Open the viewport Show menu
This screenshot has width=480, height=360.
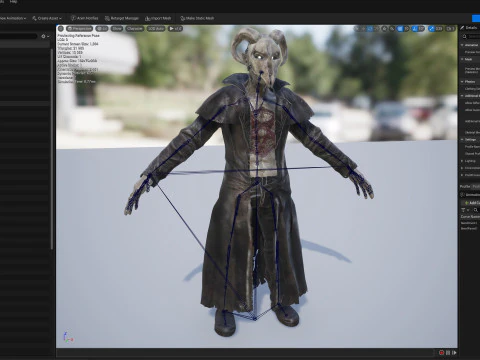click(x=117, y=29)
